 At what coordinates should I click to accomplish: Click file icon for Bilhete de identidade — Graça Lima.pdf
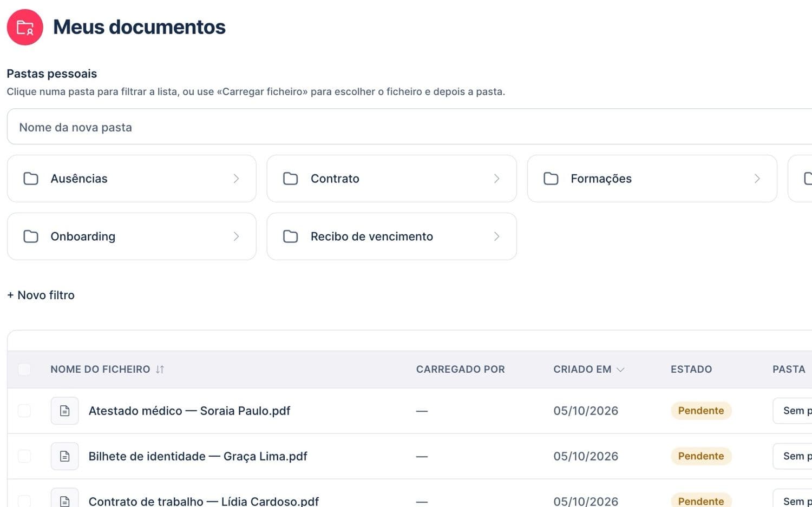pyautogui.click(x=65, y=456)
